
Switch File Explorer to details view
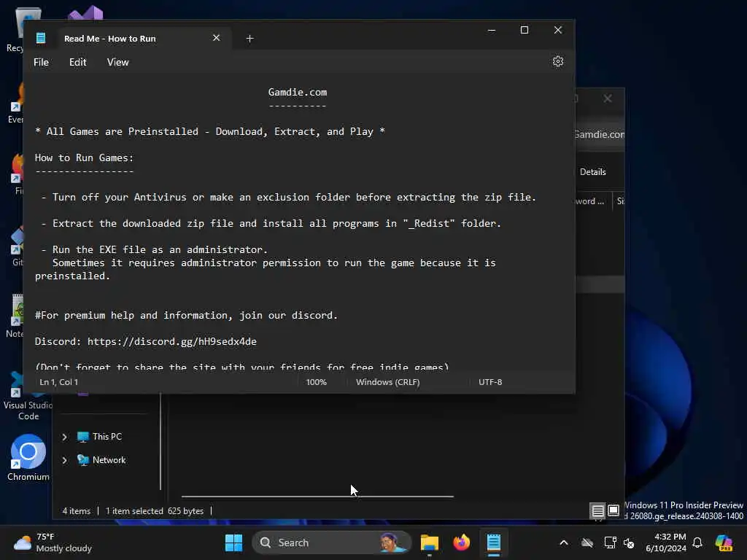click(x=597, y=511)
